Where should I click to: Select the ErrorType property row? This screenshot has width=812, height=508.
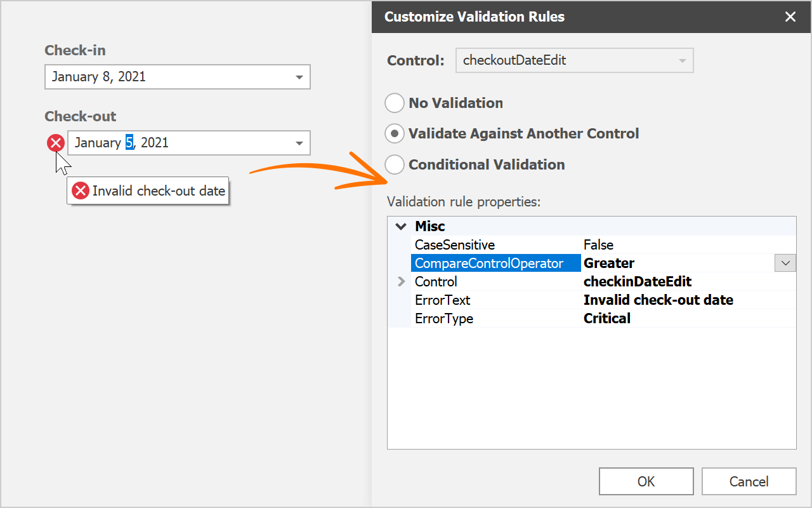[x=443, y=319]
